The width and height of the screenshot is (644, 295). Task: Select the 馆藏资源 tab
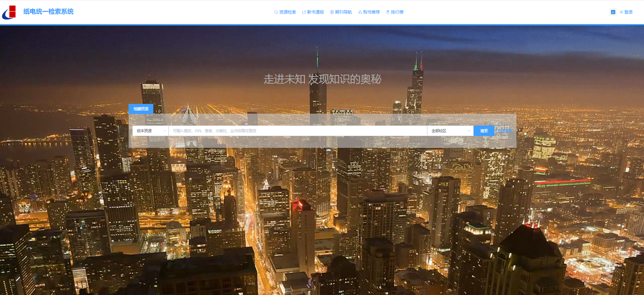point(141,109)
